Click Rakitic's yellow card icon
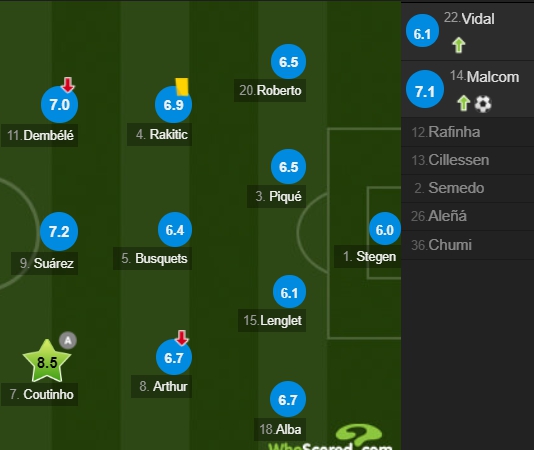This screenshot has height=450, width=534. (182, 87)
